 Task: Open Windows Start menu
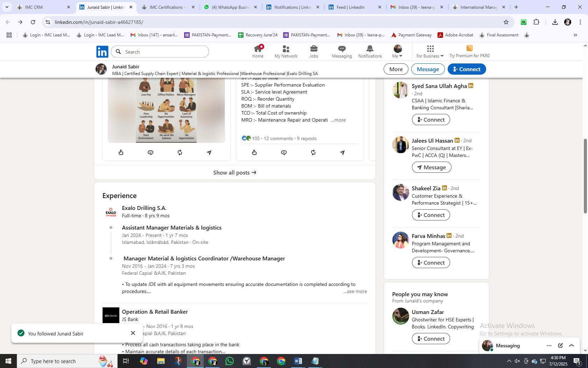click(x=8, y=361)
